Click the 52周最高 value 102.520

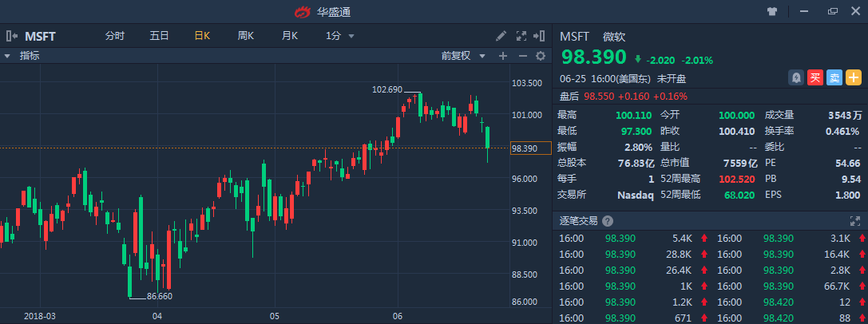pos(739,179)
